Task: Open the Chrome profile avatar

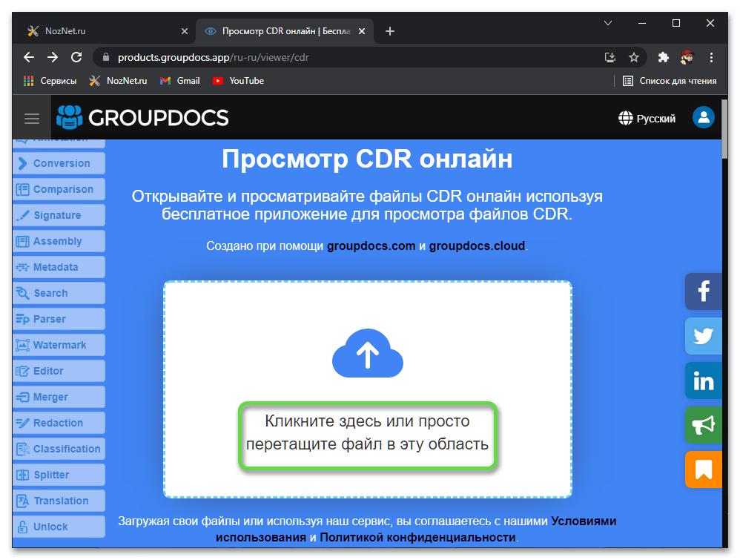Action: coord(687,57)
